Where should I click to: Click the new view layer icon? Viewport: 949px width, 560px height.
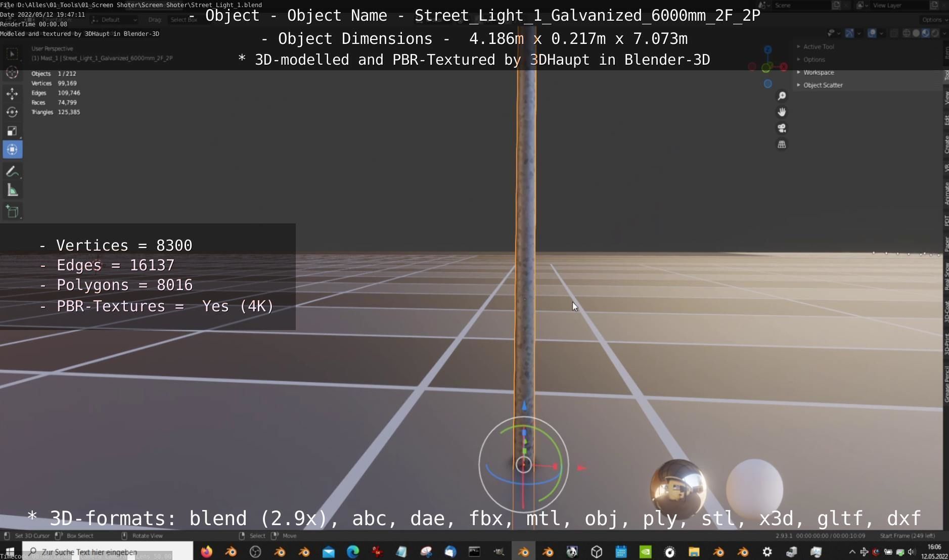[934, 5]
